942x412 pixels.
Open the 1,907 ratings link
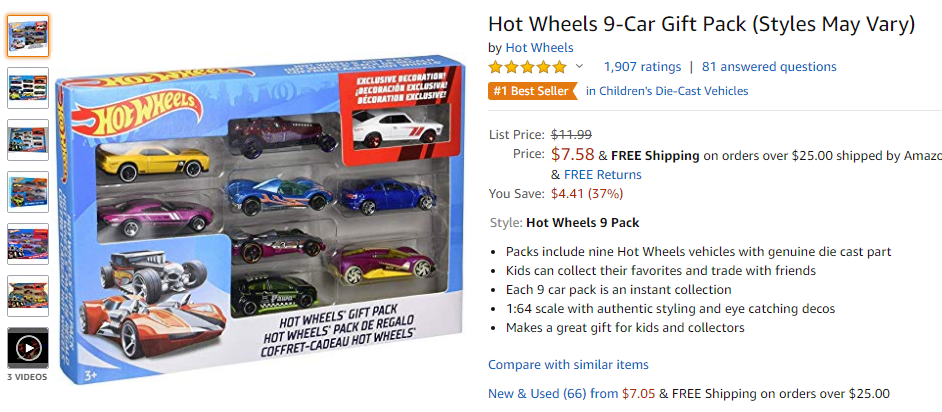pos(642,67)
